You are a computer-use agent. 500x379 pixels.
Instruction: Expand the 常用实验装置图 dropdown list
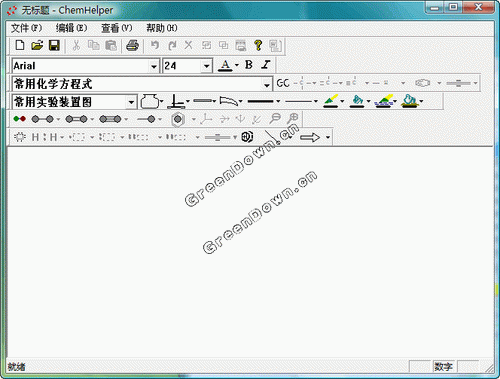tap(131, 102)
